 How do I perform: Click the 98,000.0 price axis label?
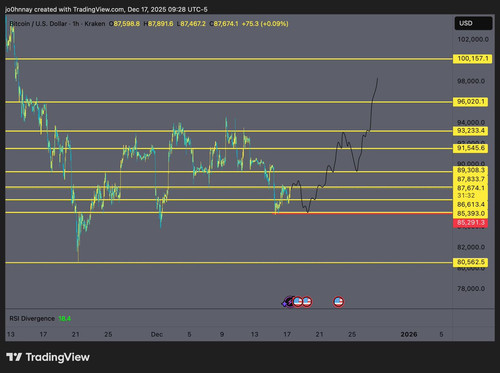point(471,81)
